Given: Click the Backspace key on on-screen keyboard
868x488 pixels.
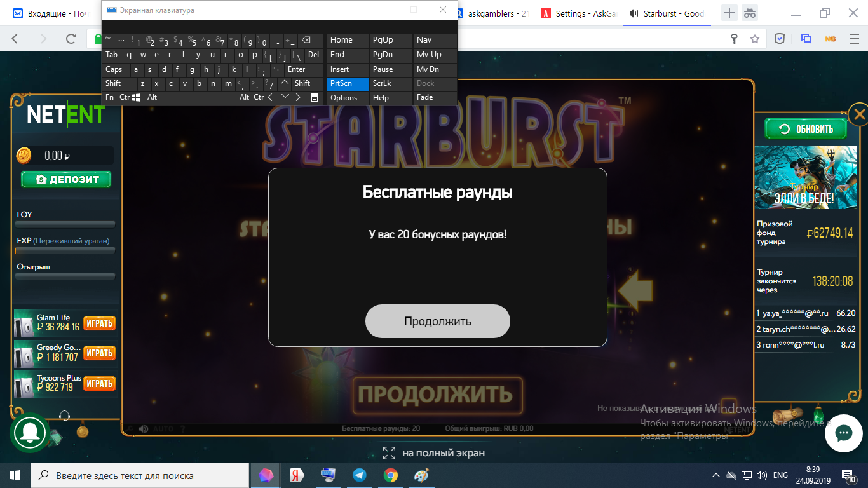Looking at the screenshot, I should tap(311, 40).
